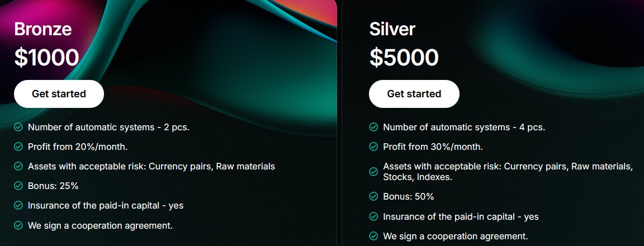Click check icon beside Bronze cooperation agreement
Screen dimensions: 644x246
(18, 225)
